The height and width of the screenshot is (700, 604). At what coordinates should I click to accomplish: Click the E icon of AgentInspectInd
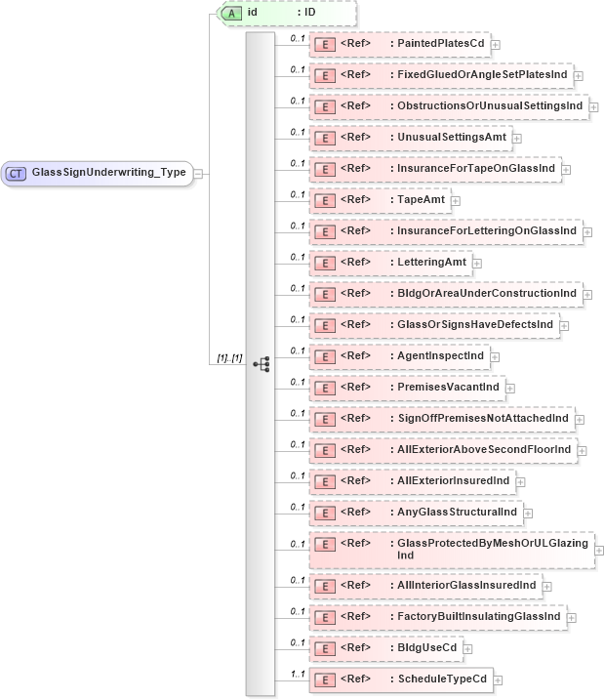(x=325, y=356)
